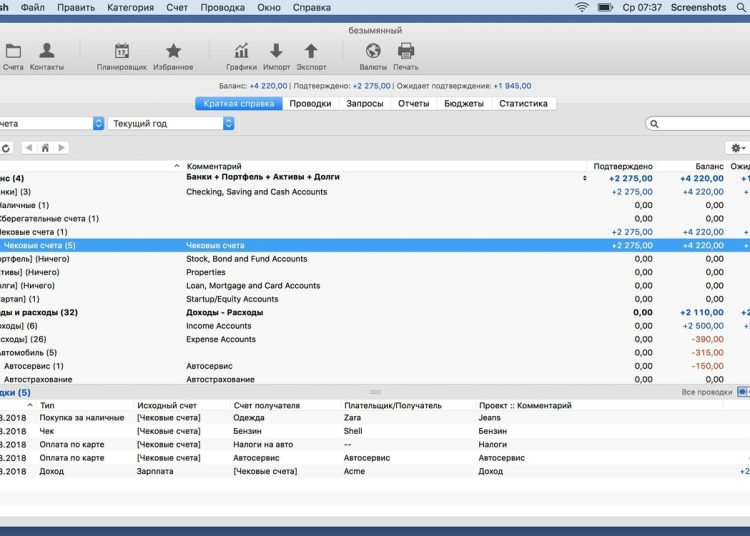Click the Плательщик/Получатель column header
Image resolution: width=750 pixels, height=536 pixels.
coord(392,406)
